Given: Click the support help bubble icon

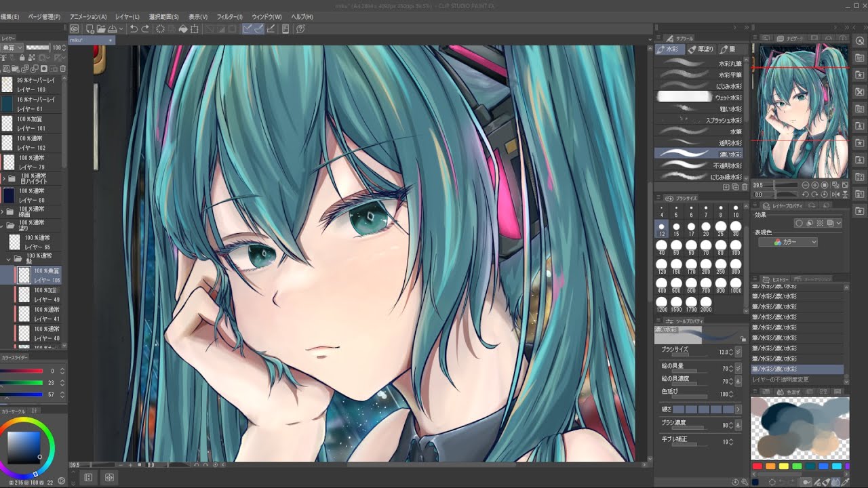Looking at the screenshot, I should point(300,29).
